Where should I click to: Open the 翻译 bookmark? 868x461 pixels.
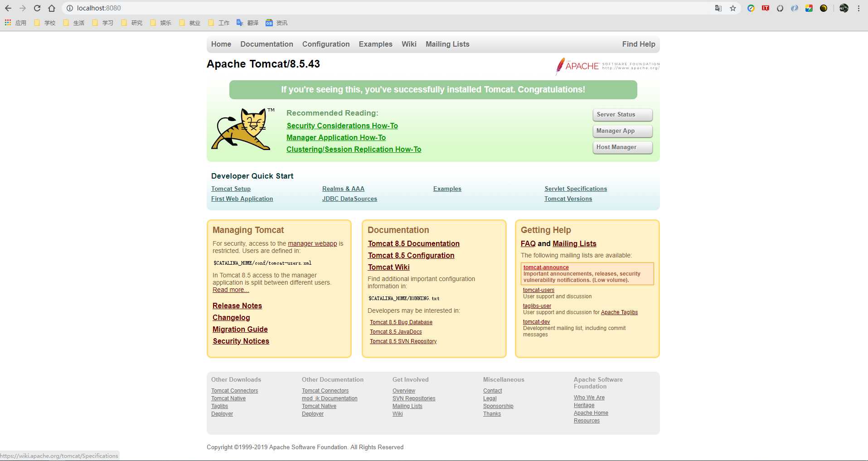click(x=247, y=23)
